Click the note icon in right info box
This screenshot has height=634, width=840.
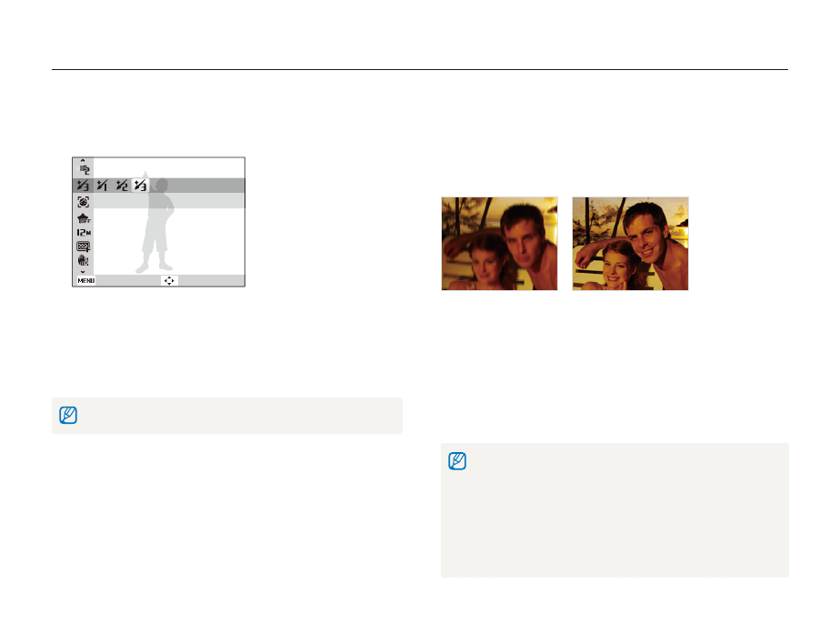[x=457, y=461]
